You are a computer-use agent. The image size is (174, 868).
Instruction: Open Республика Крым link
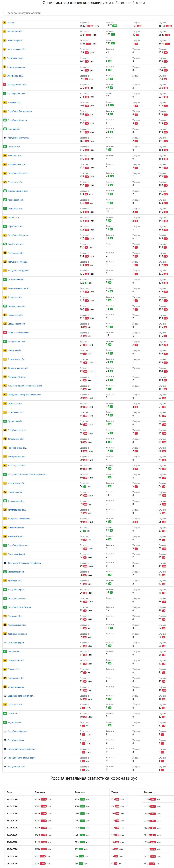(16, 590)
